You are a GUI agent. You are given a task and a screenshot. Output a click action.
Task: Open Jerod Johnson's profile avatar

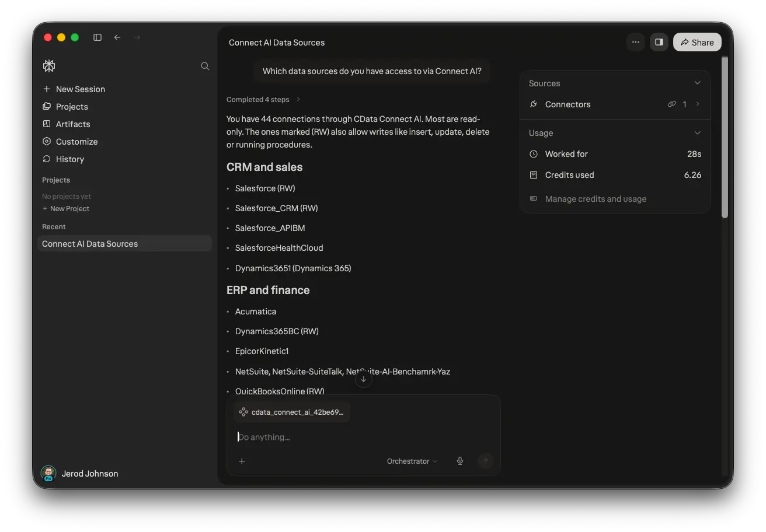(48, 474)
